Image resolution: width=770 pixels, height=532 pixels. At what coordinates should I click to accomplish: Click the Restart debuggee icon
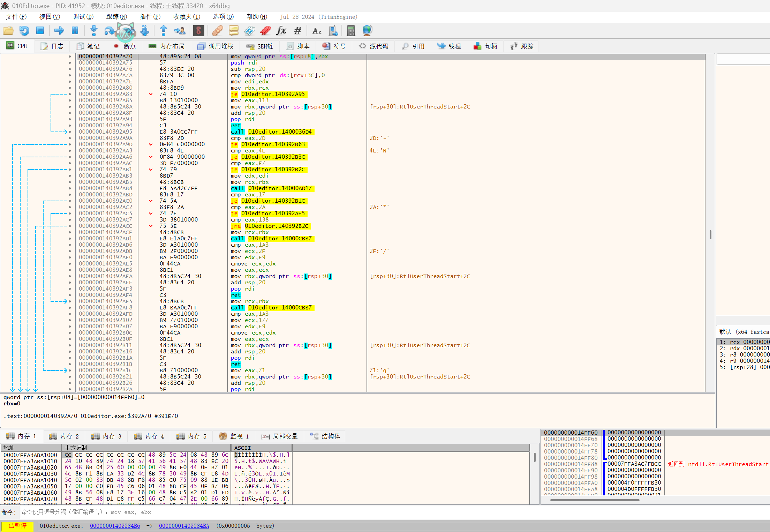pos(24,31)
